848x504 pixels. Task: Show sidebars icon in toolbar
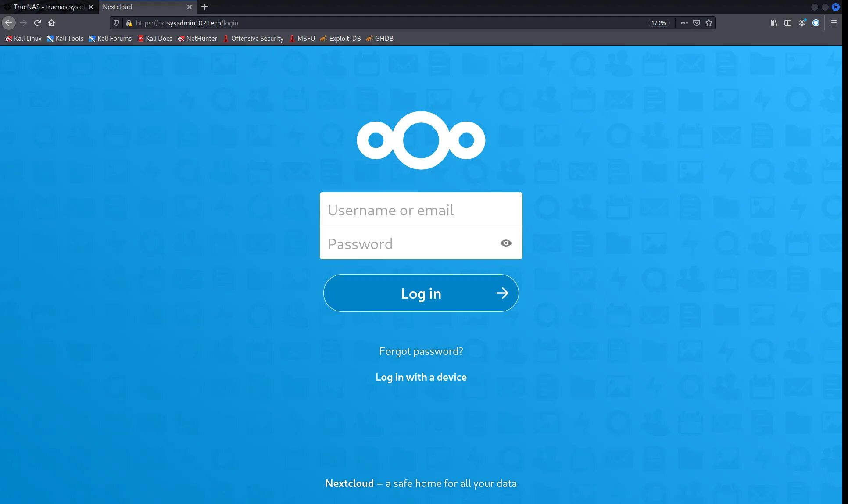pyautogui.click(x=788, y=23)
